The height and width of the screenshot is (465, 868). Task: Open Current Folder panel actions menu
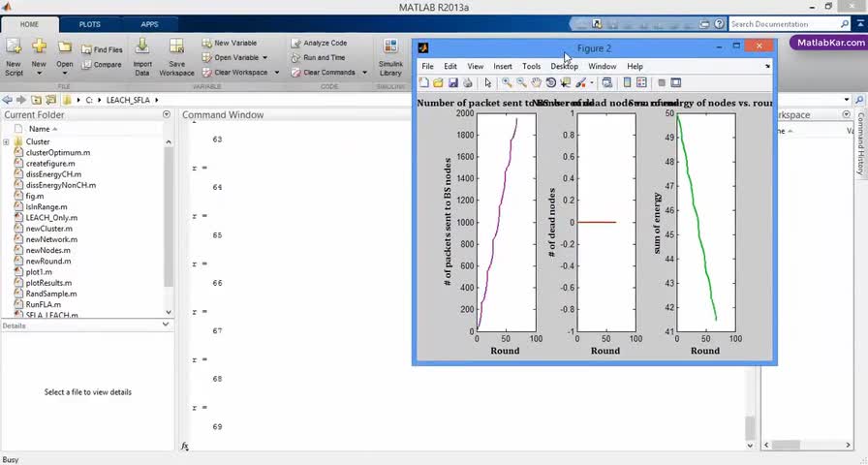(167, 114)
